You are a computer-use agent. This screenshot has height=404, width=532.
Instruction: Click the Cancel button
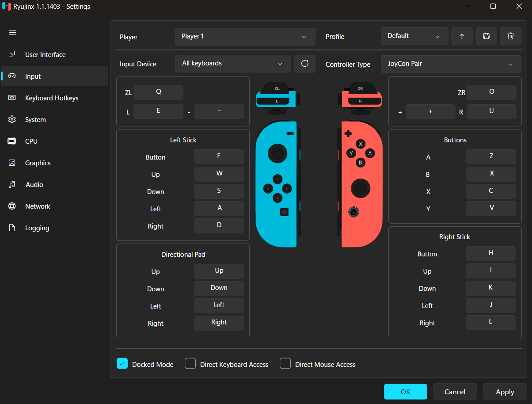(x=455, y=392)
